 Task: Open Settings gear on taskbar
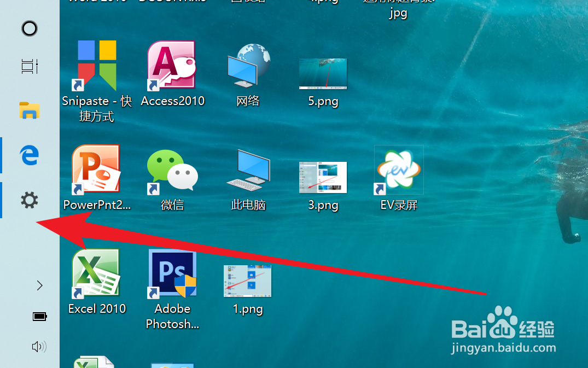tap(29, 200)
